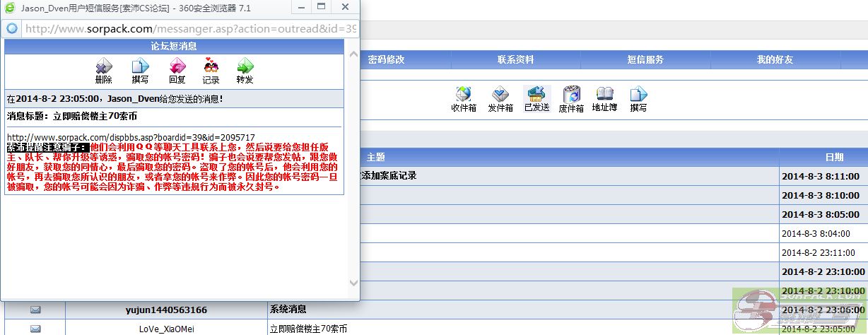The width and height of the screenshot is (868, 335).
Task: Switch to the 密码修改 tab
Action: click(x=386, y=60)
